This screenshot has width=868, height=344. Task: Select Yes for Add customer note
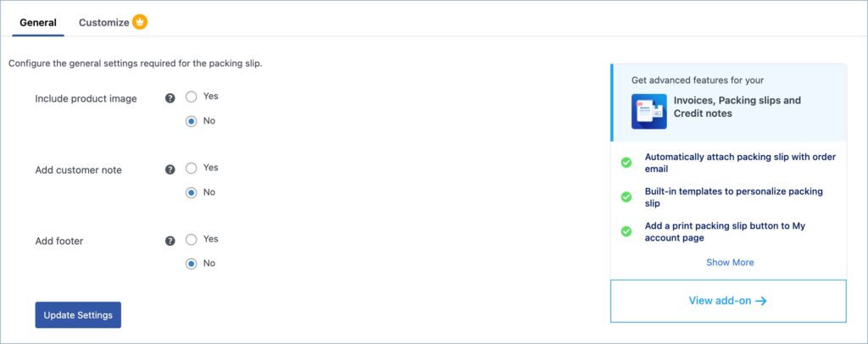(191, 168)
